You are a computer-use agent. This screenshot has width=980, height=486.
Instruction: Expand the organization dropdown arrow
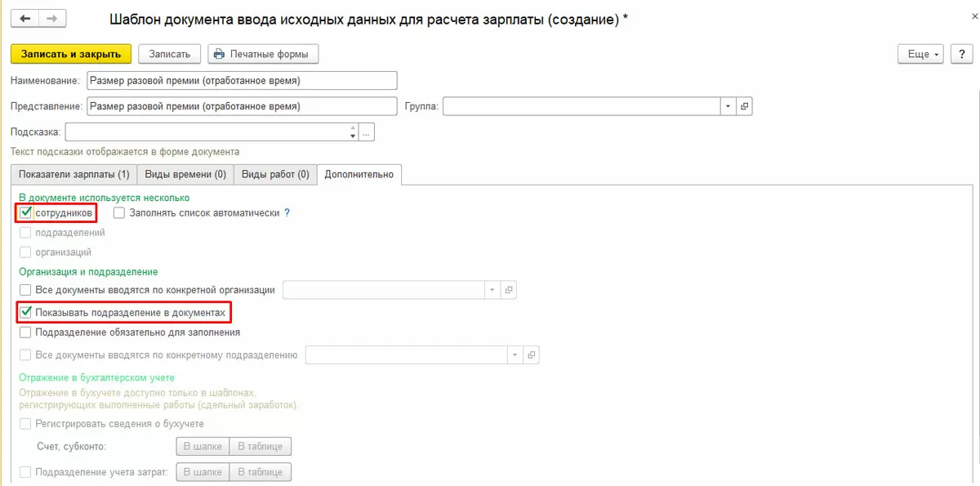click(492, 290)
